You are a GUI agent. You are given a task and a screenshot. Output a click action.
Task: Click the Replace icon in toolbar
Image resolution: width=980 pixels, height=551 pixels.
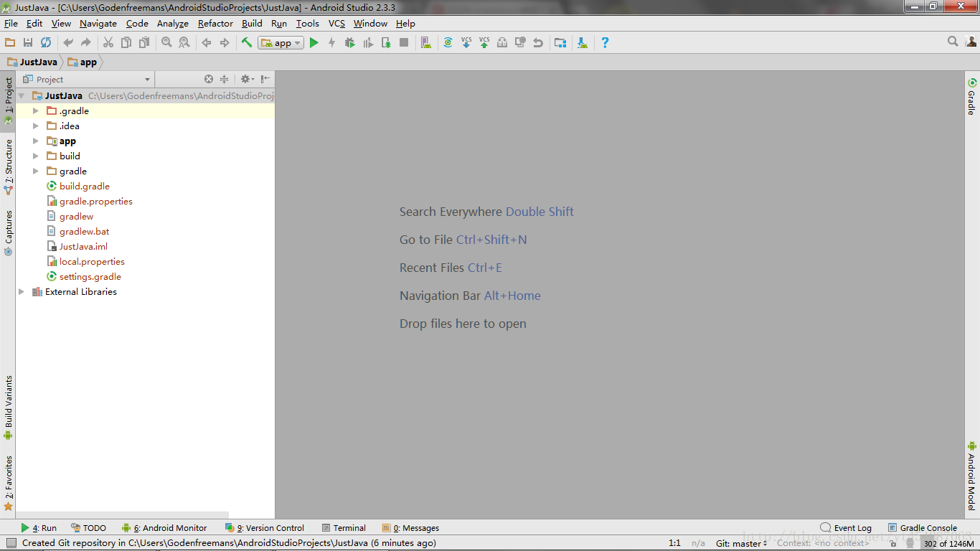point(184,43)
